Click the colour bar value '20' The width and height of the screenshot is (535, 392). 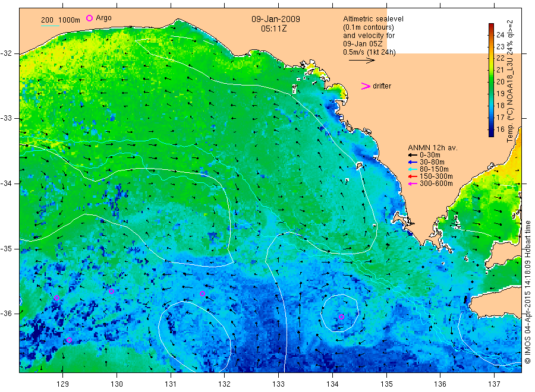[500, 81]
